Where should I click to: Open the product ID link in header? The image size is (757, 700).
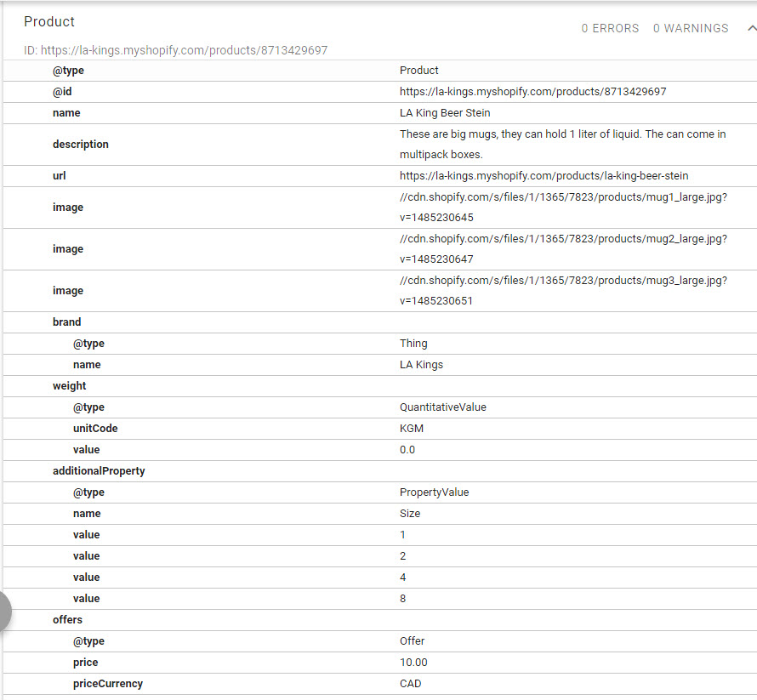pos(184,50)
